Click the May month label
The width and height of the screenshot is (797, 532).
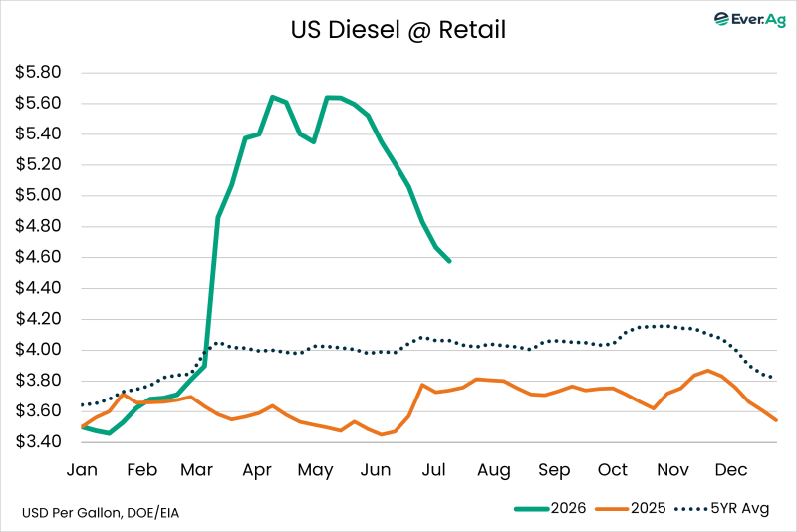(315, 471)
